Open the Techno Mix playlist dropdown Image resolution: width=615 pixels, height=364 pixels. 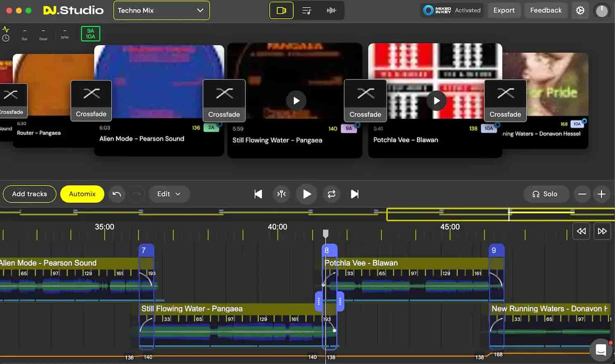pyautogui.click(x=161, y=10)
